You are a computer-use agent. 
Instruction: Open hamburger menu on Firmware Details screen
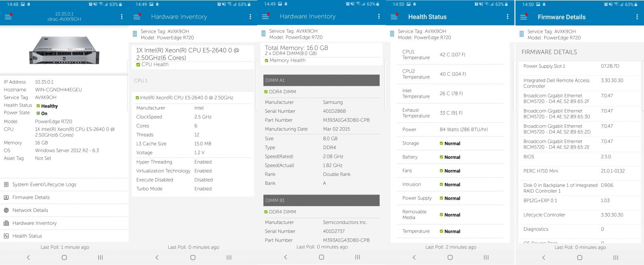pos(524,17)
